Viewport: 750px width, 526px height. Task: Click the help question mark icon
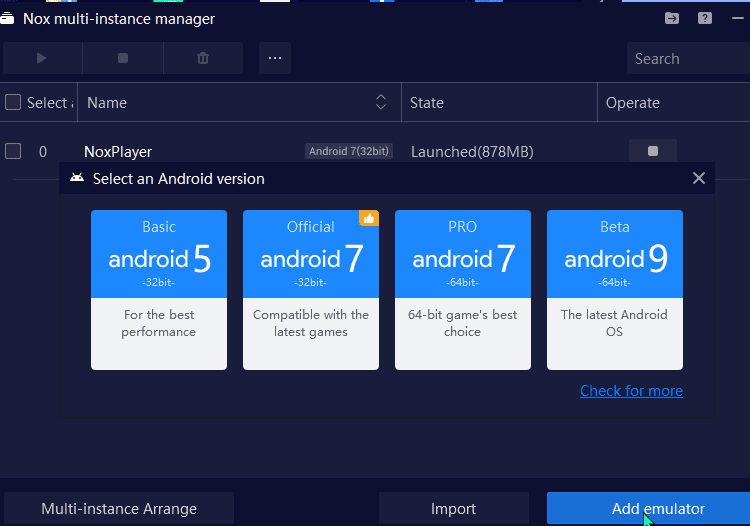tap(705, 18)
